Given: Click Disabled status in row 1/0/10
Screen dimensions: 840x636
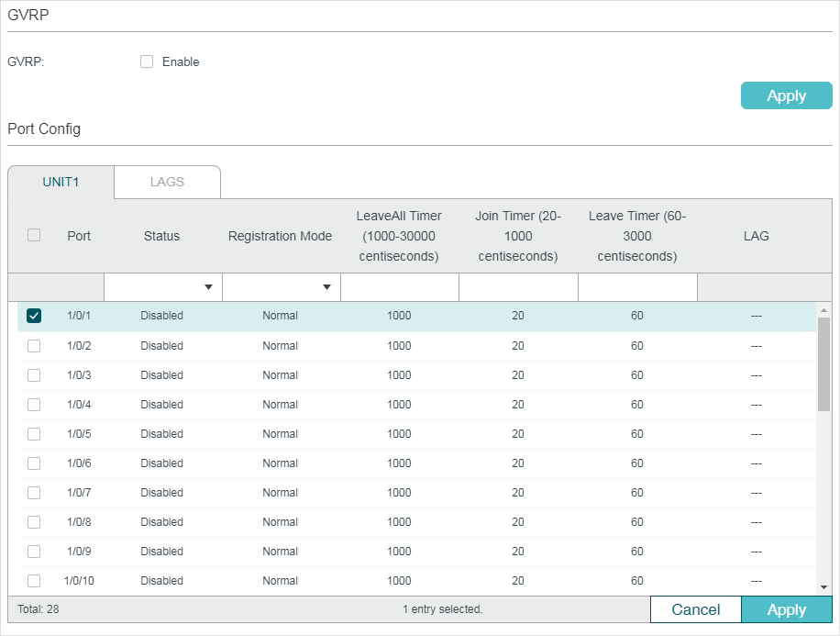Looking at the screenshot, I should tap(161, 581).
